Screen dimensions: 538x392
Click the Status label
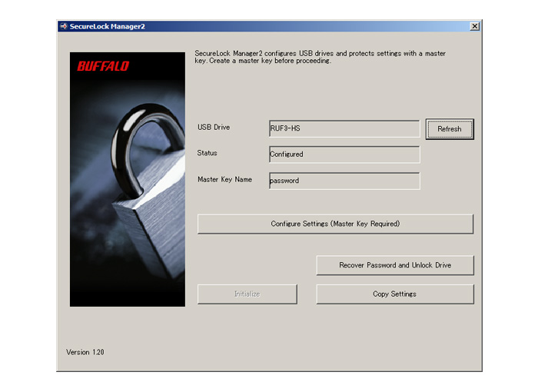click(x=207, y=153)
